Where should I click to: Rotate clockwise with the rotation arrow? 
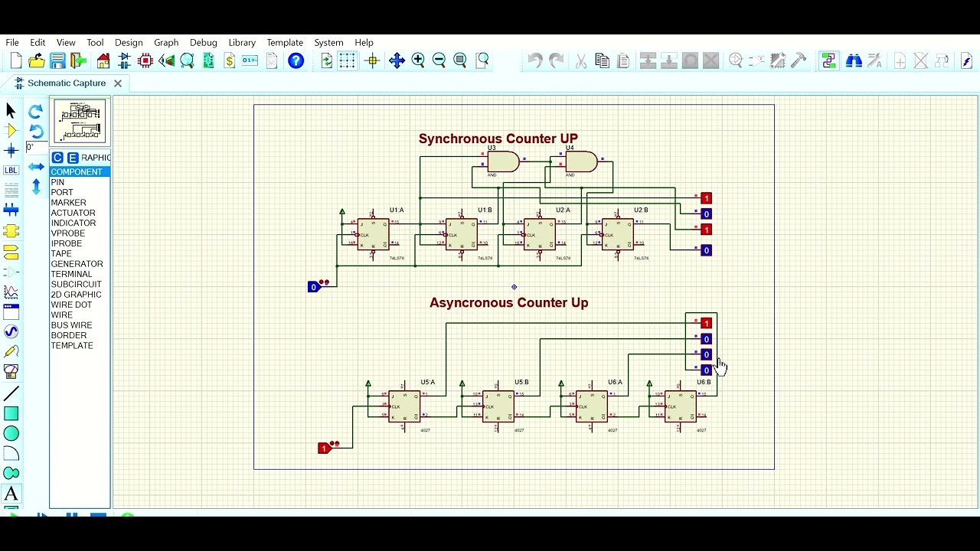click(x=35, y=112)
